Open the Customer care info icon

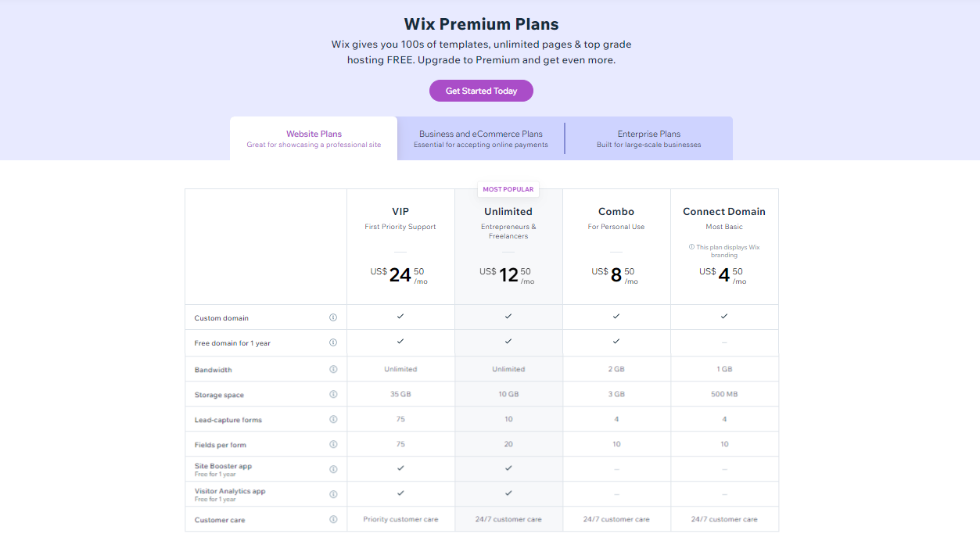tap(333, 518)
